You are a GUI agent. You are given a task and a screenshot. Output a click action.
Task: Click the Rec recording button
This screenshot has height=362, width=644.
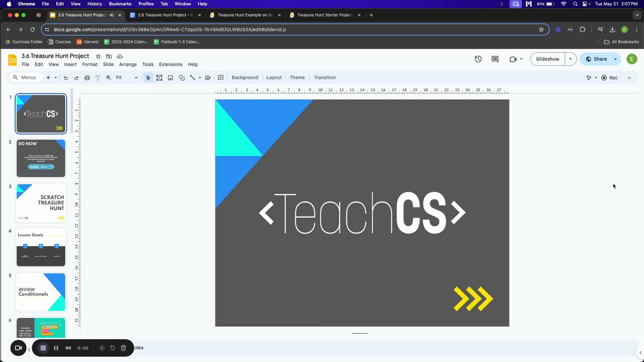click(609, 77)
